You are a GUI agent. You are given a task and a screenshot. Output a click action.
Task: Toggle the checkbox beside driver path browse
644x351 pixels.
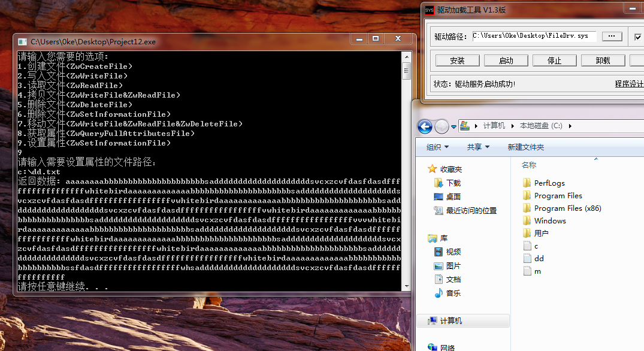point(637,37)
